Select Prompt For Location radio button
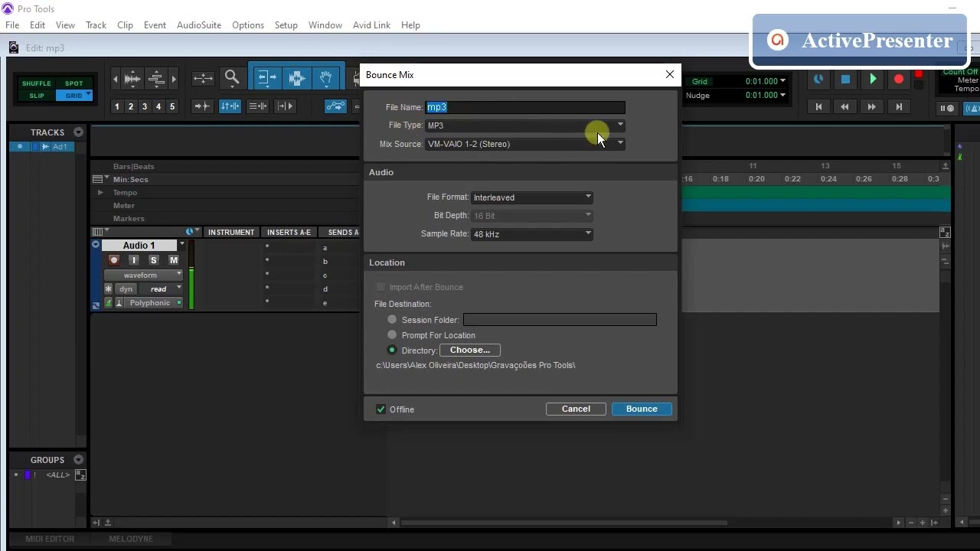This screenshot has width=980, height=551. 392,335
